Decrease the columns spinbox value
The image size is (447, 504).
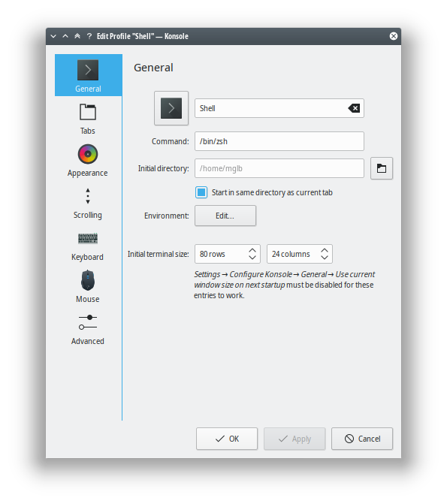pyautogui.click(x=325, y=257)
